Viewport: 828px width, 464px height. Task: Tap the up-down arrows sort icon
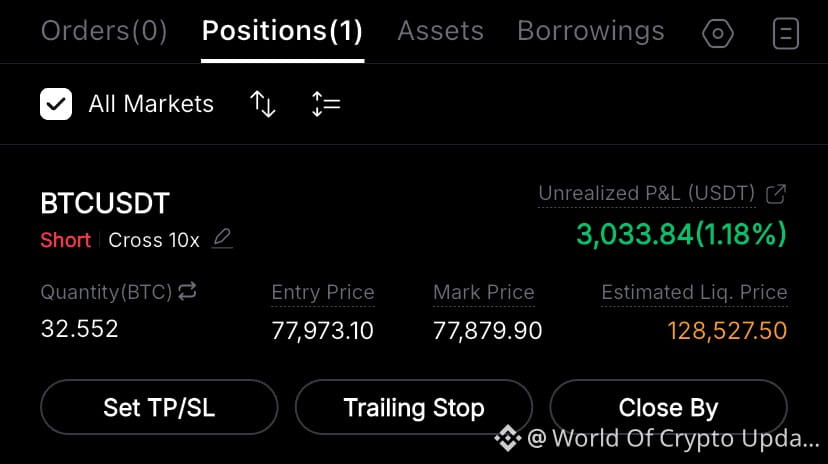click(x=262, y=103)
